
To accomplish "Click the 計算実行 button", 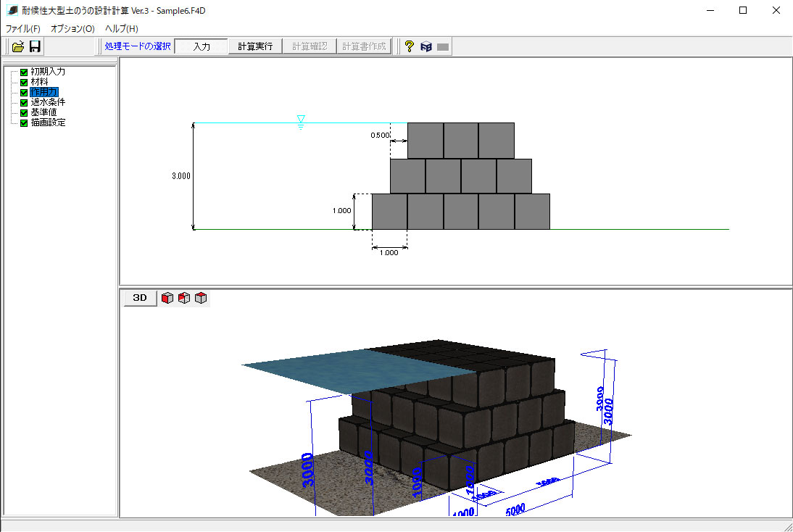I will click(255, 46).
